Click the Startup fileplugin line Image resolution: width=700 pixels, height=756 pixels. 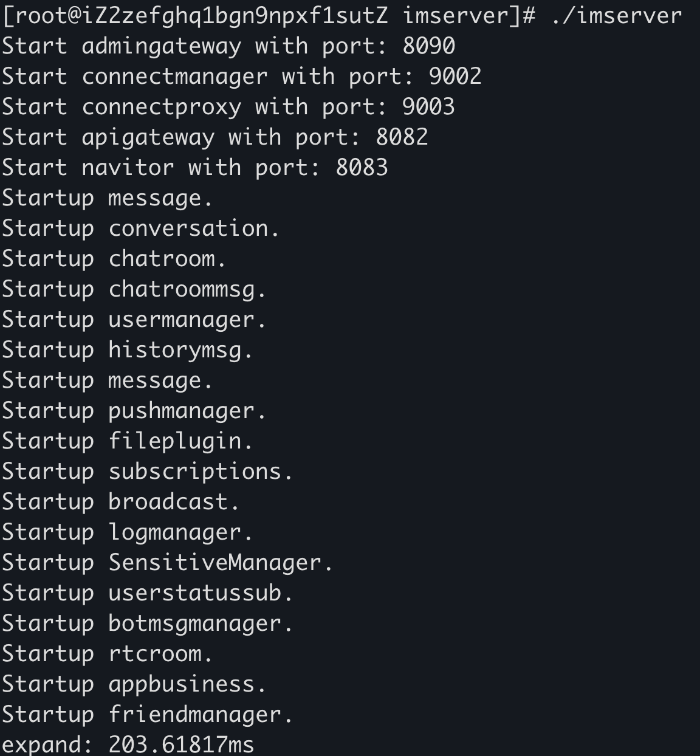point(128,441)
